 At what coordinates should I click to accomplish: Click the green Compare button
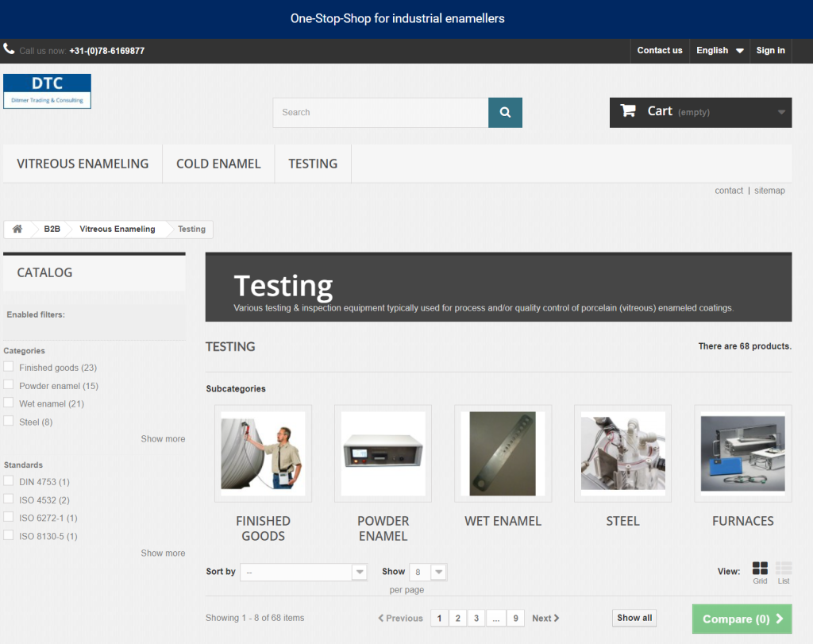point(742,619)
